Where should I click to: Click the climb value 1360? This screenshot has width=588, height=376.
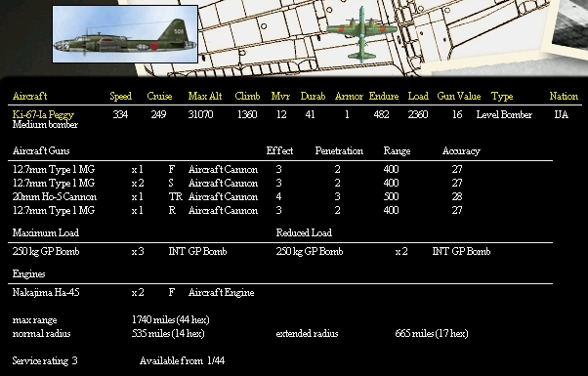247,114
